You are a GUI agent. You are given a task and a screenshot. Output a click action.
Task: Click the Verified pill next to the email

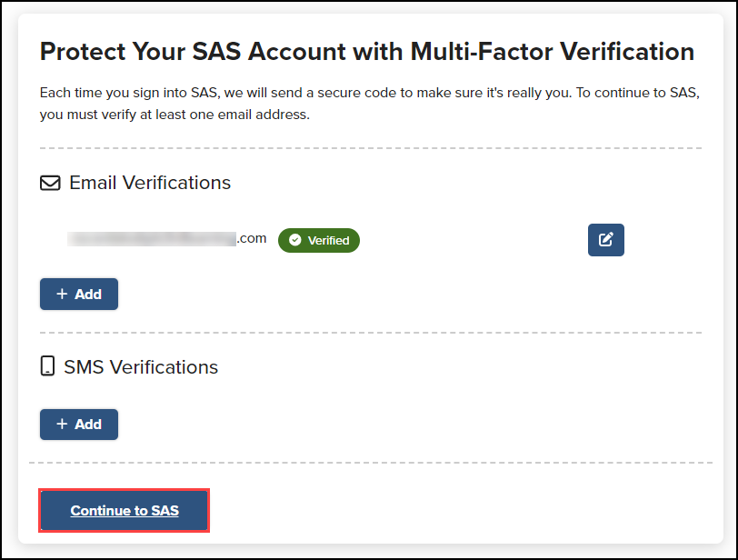[x=318, y=240]
